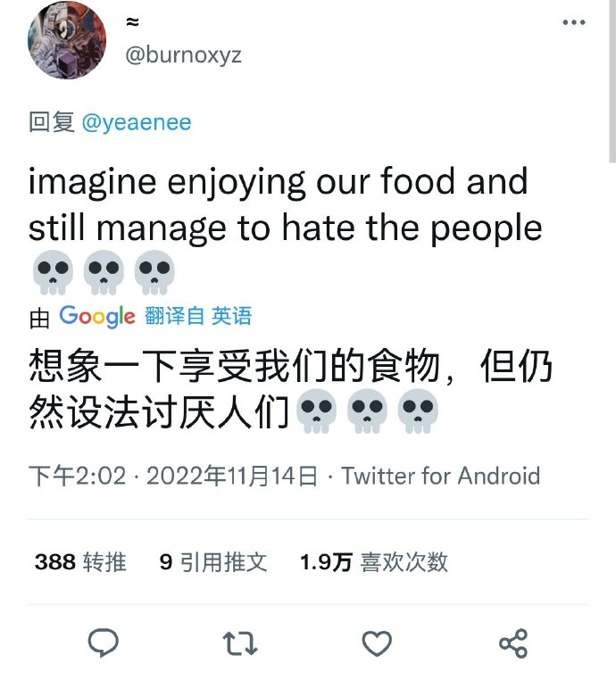The height and width of the screenshot is (680, 616).
Task: Open the Twitter for Android source link
Action: (x=441, y=476)
